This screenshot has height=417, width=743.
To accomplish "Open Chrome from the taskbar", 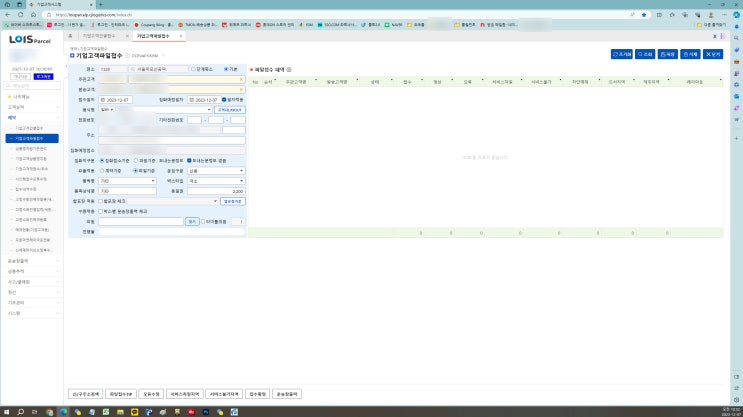I will (x=49, y=412).
